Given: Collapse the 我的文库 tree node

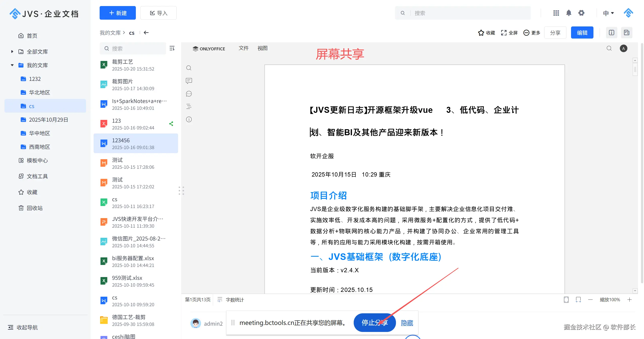Looking at the screenshot, I should click(12, 65).
